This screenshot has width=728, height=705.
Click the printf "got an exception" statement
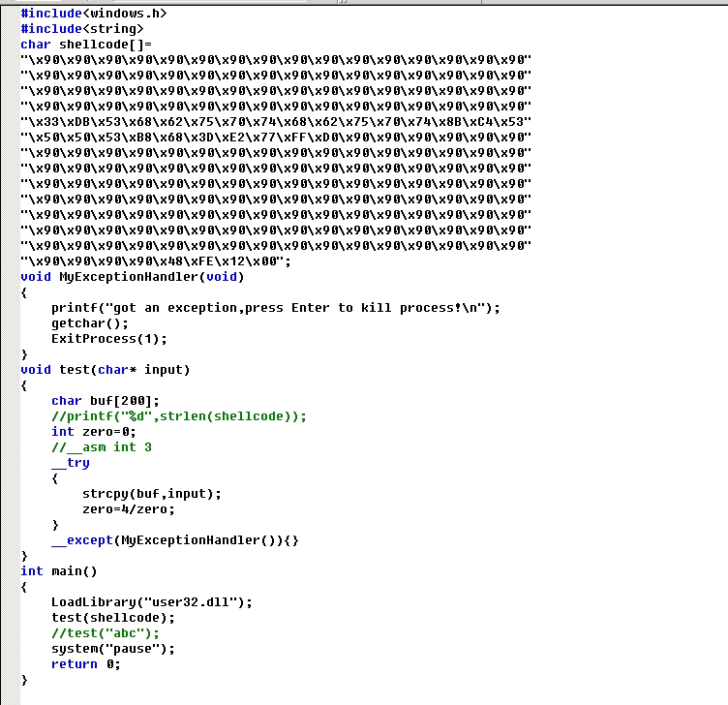(x=276, y=308)
